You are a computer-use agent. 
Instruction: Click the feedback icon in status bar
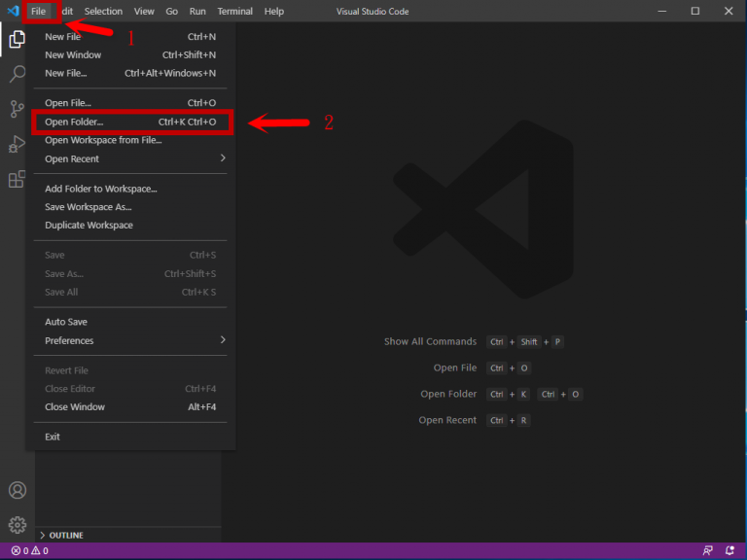tap(708, 551)
